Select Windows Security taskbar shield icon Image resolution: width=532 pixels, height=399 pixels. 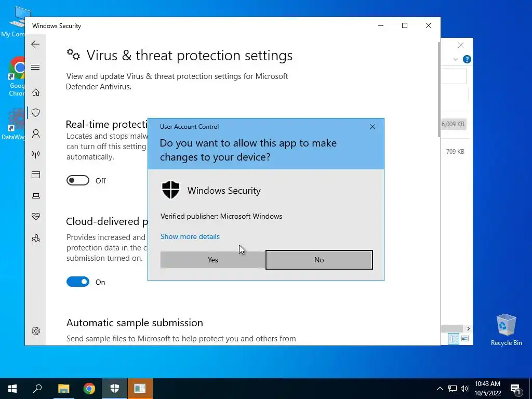click(115, 389)
